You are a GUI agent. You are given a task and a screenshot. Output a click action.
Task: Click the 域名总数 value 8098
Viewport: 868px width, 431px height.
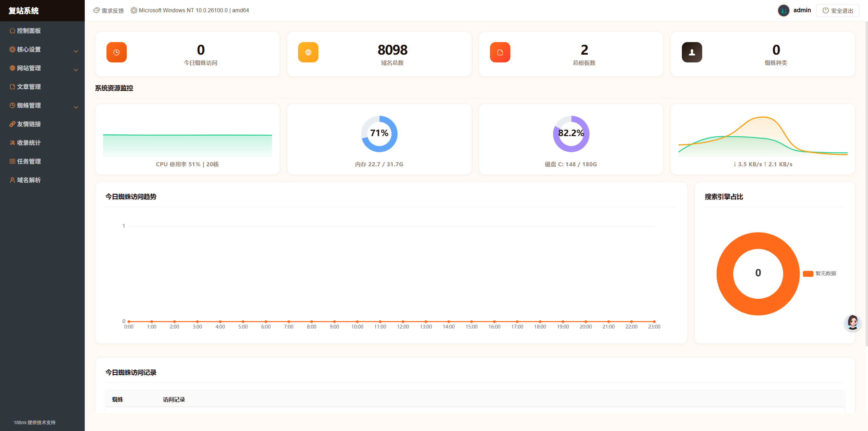[393, 50]
